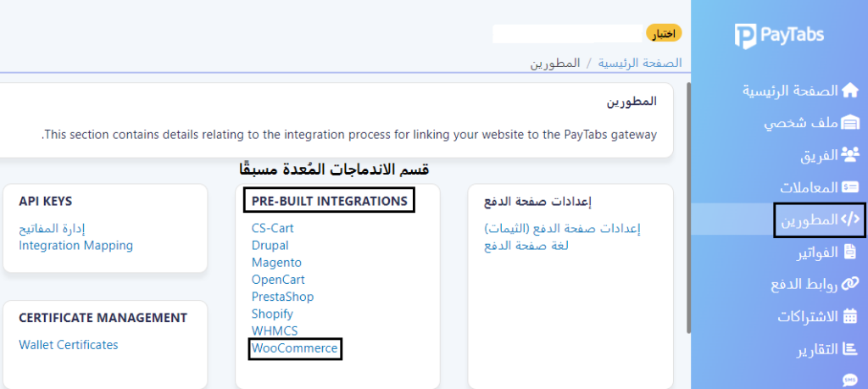Click the reports (التقارير) icon
Screen dimensions: 868x389
point(850,348)
